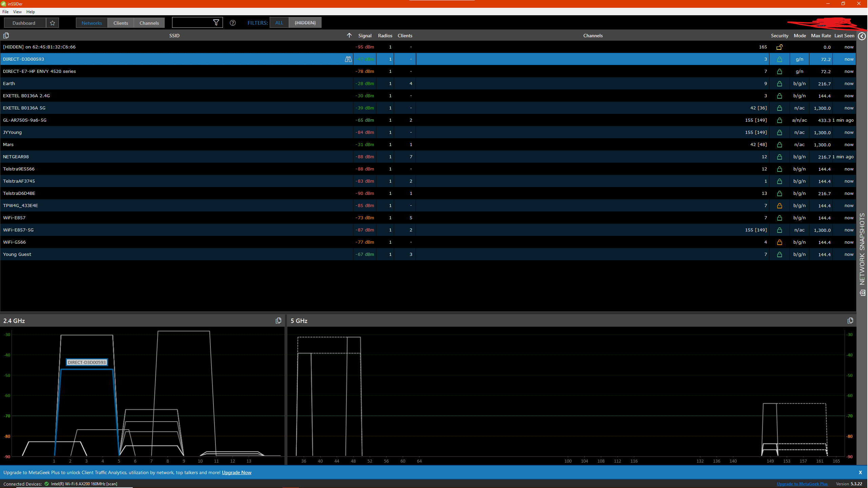The image size is (868, 488).
Task: Toggle the ALL filter
Action: click(279, 23)
